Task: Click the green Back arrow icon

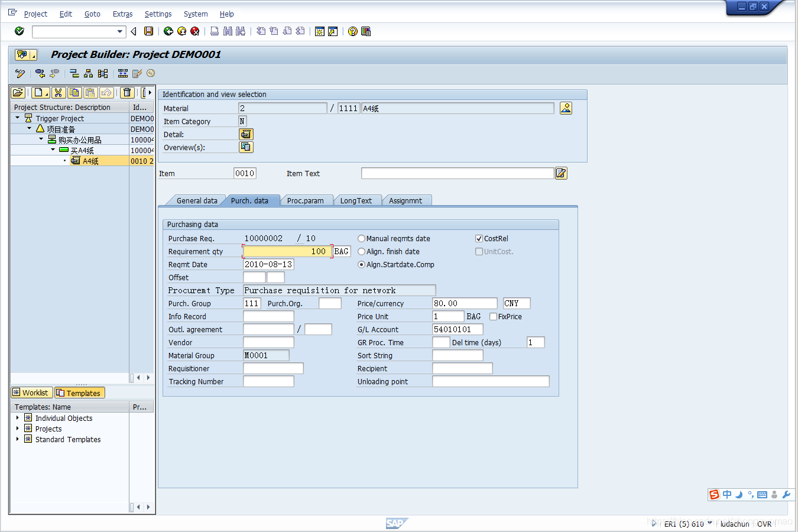Action: tap(168, 31)
